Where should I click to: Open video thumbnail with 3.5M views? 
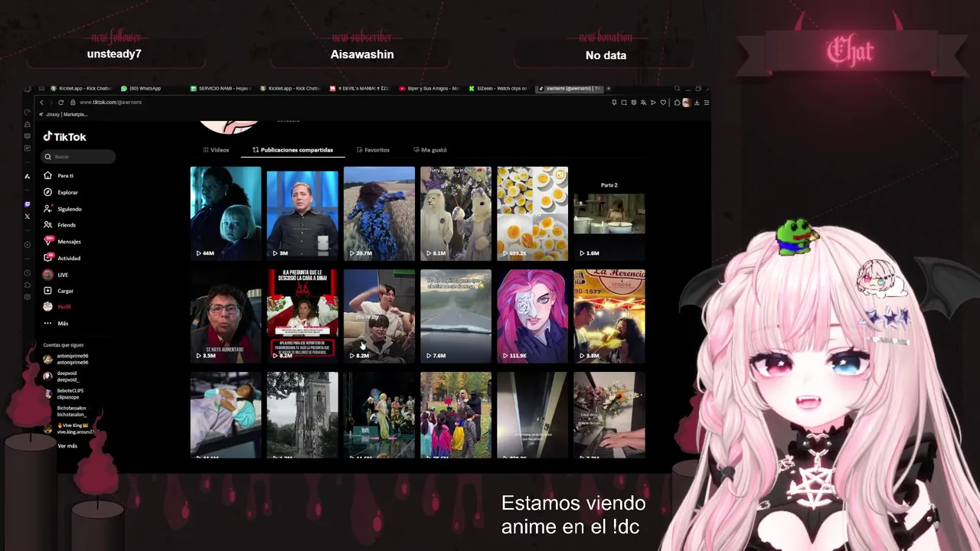click(225, 316)
